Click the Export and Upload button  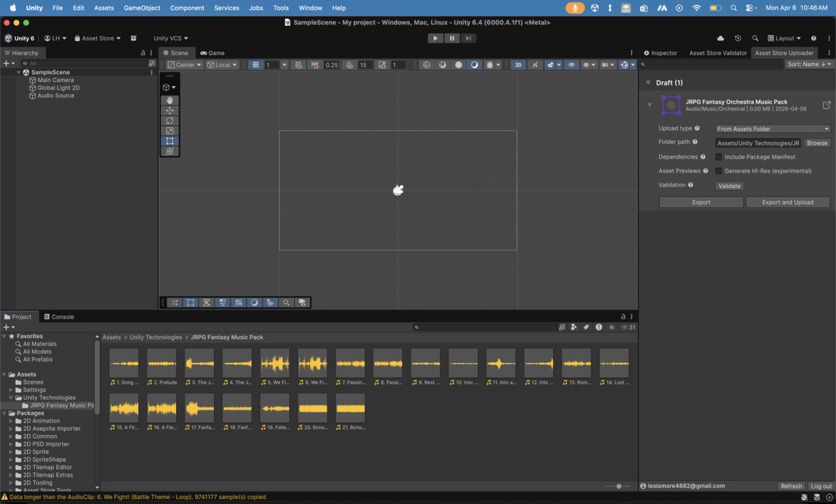click(x=788, y=203)
